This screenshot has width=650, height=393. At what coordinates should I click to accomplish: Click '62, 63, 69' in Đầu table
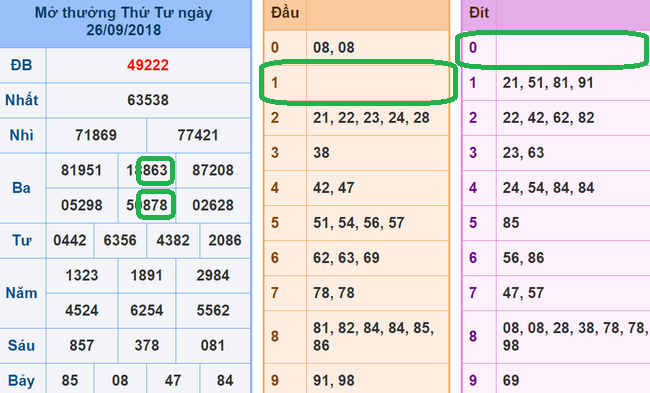click(346, 258)
